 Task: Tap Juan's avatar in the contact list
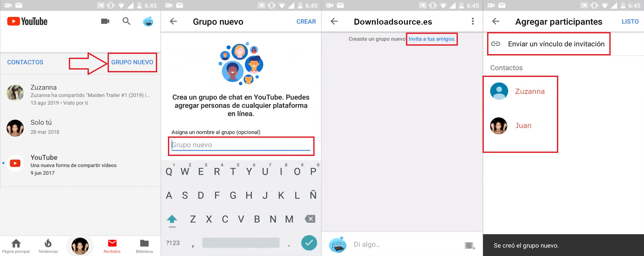point(499,126)
